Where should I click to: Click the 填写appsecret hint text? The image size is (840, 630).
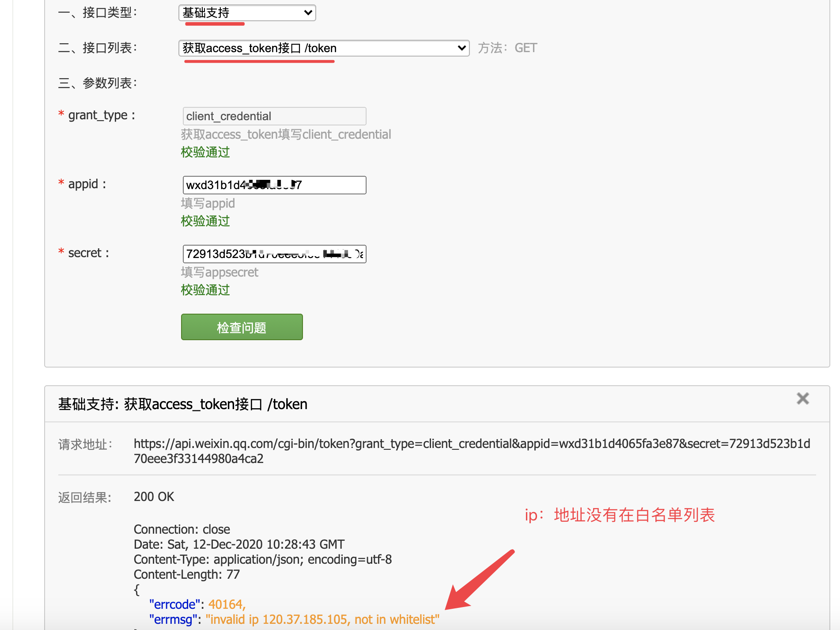219,272
